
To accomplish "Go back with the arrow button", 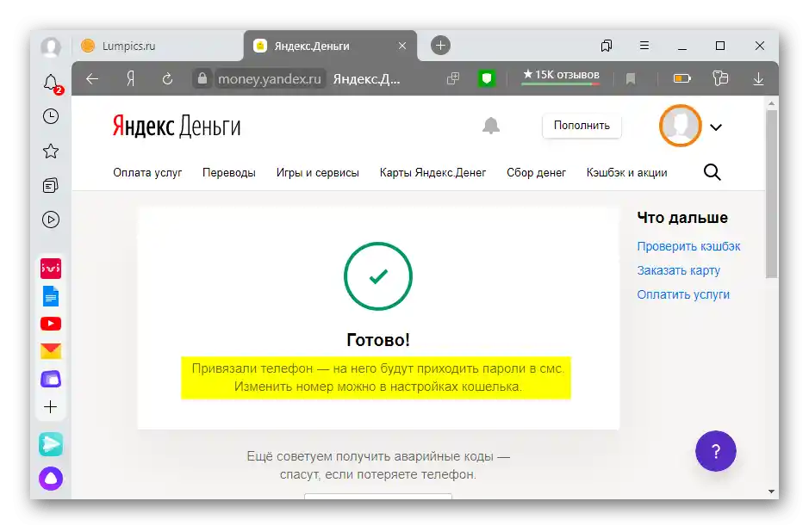I will 92,79.
